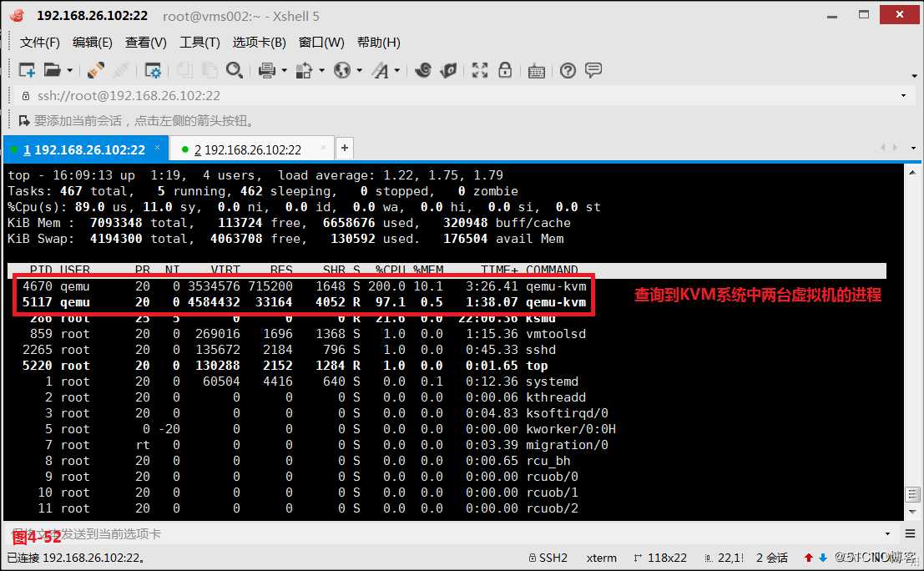Open the tab list dropdown arrow
The height and width of the screenshot is (571, 924).
(x=913, y=148)
